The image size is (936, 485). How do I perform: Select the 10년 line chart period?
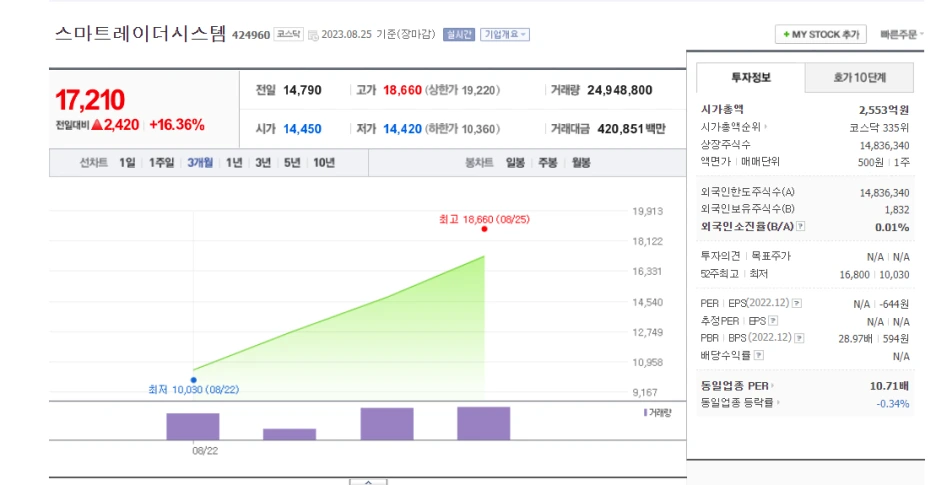(x=324, y=162)
